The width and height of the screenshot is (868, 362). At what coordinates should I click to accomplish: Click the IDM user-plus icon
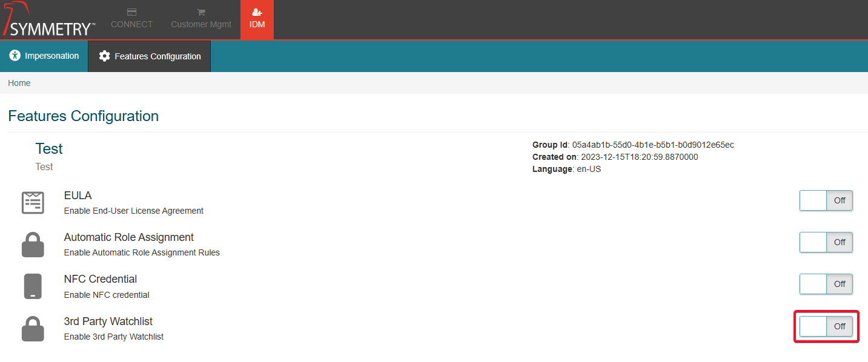click(257, 12)
